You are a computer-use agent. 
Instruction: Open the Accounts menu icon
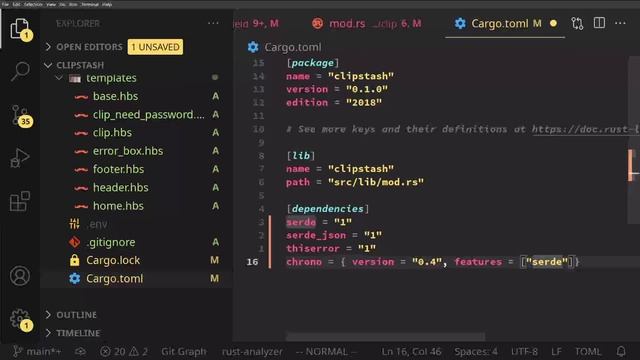[x=20, y=276]
